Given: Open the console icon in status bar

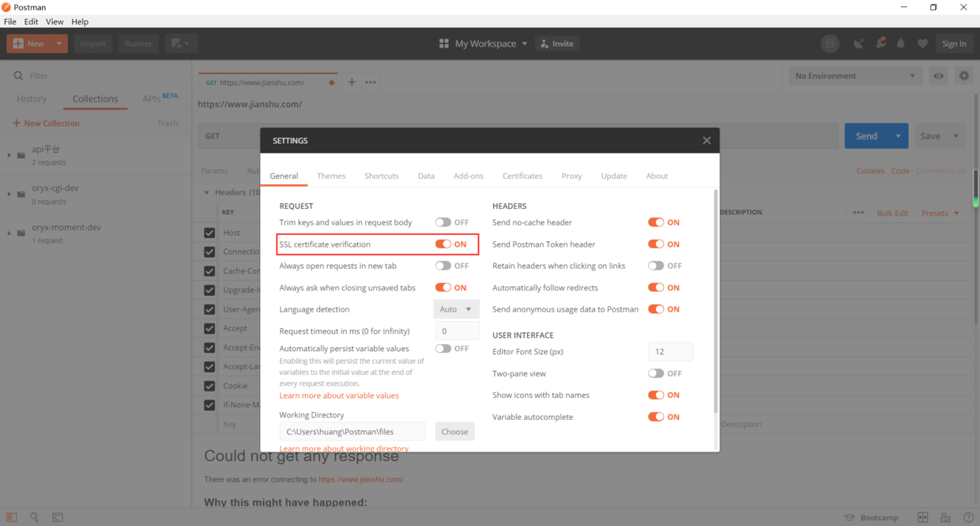Looking at the screenshot, I should tap(58, 517).
